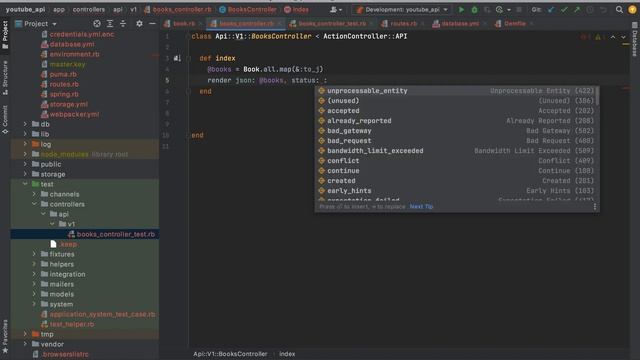Click gutter icon on def index line
Image resolution: width=640 pixels, height=360 pixels.
click(x=177, y=58)
